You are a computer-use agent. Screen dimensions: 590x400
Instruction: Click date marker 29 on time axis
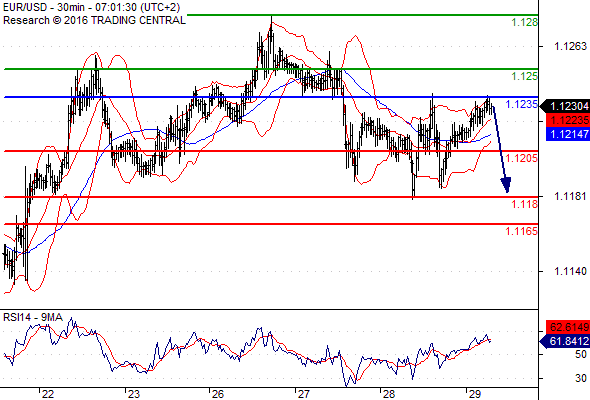pyautogui.click(x=474, y=394)
